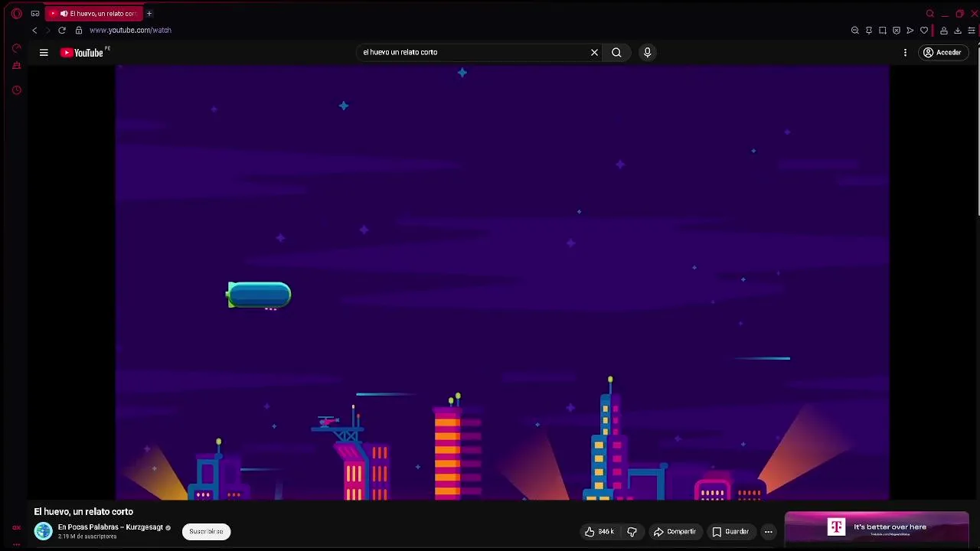
Task: Open downloads via the download icon
Action: click(958, 31)
